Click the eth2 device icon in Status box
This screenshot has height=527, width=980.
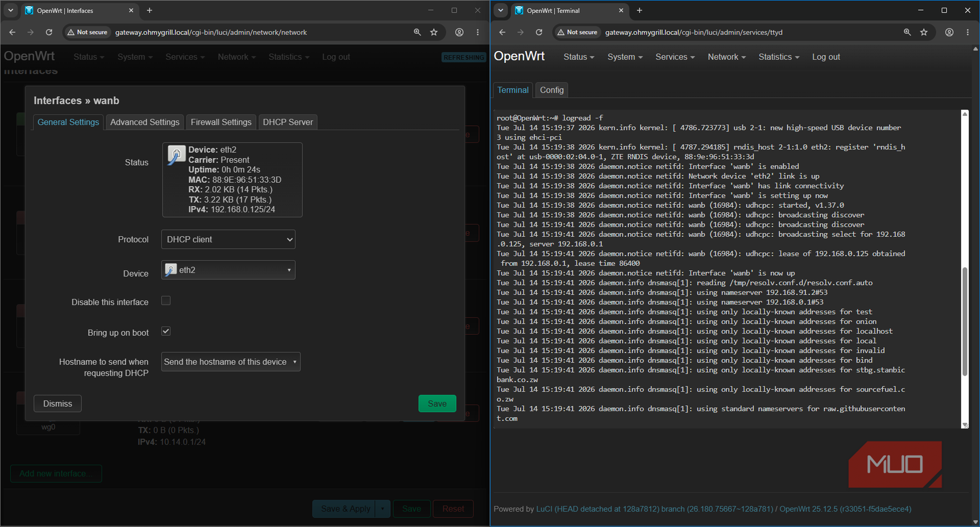pos(176,155)
